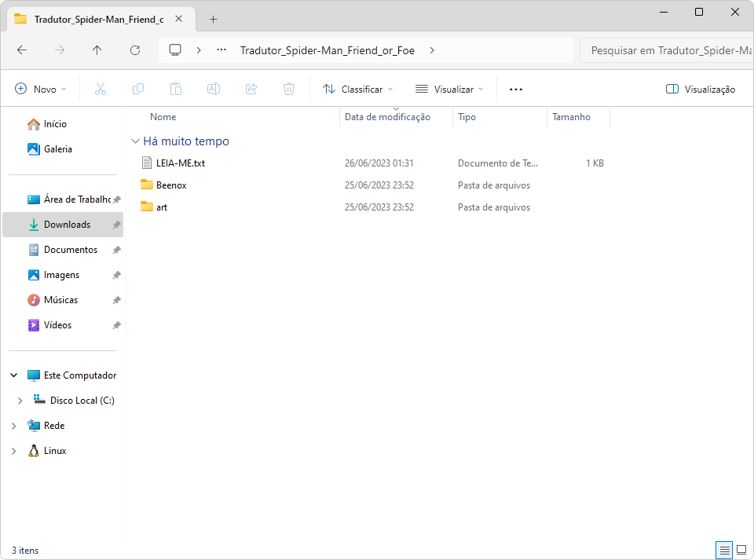
Task: Select the Beenox folder icon
Action: coord(147,185)
